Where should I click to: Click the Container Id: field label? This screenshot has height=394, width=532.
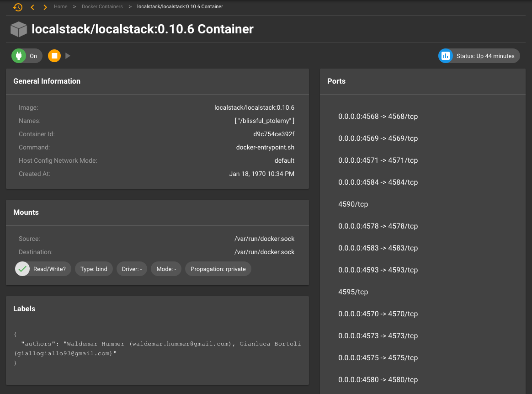tap(37, 134)
